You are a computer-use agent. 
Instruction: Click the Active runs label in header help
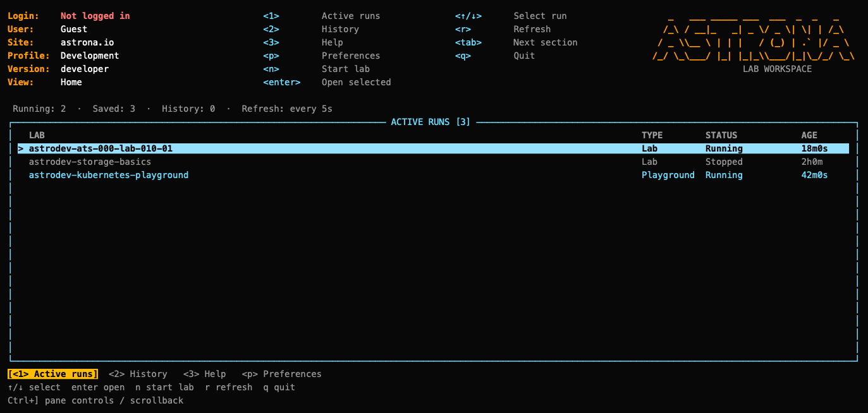(x=351, y=16)
